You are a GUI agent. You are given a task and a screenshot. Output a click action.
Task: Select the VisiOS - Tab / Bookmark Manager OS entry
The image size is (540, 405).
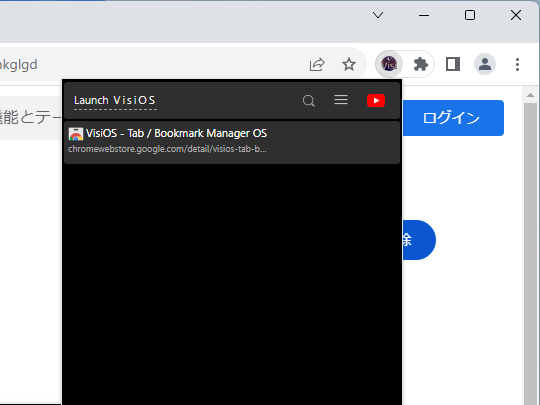coord(232,142)
